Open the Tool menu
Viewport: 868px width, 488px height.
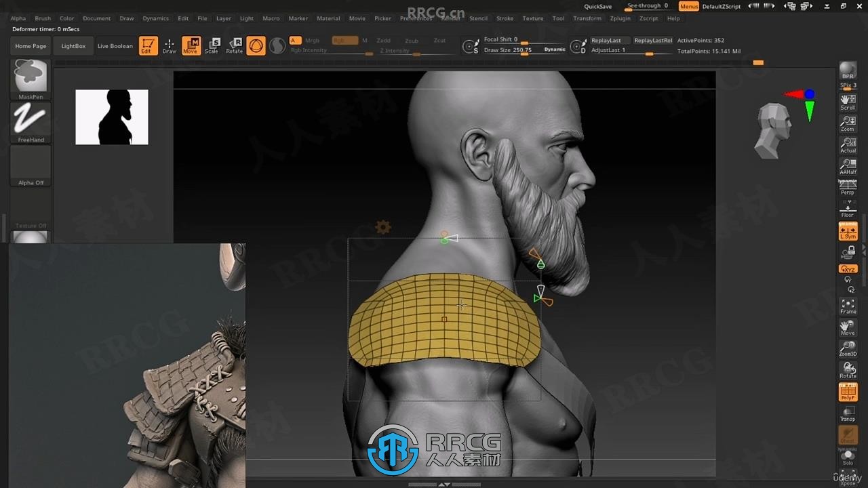pos(558,18)
